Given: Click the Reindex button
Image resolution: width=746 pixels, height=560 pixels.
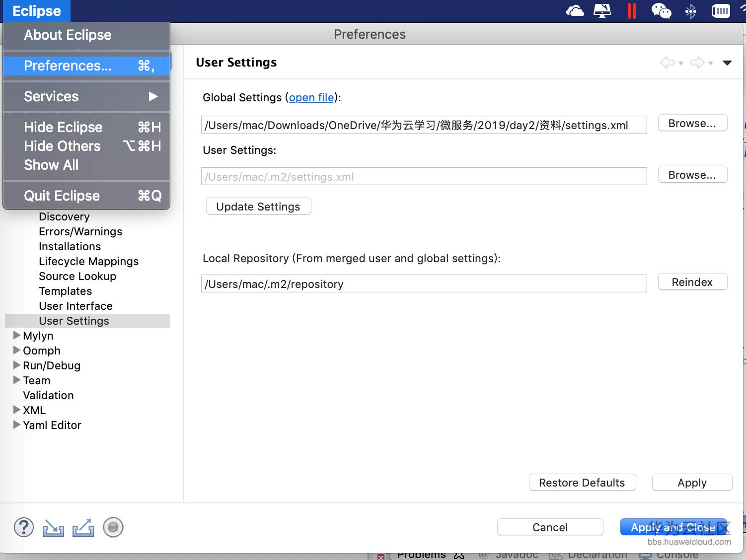Looking at the screenshot, I should pos(692,282).
